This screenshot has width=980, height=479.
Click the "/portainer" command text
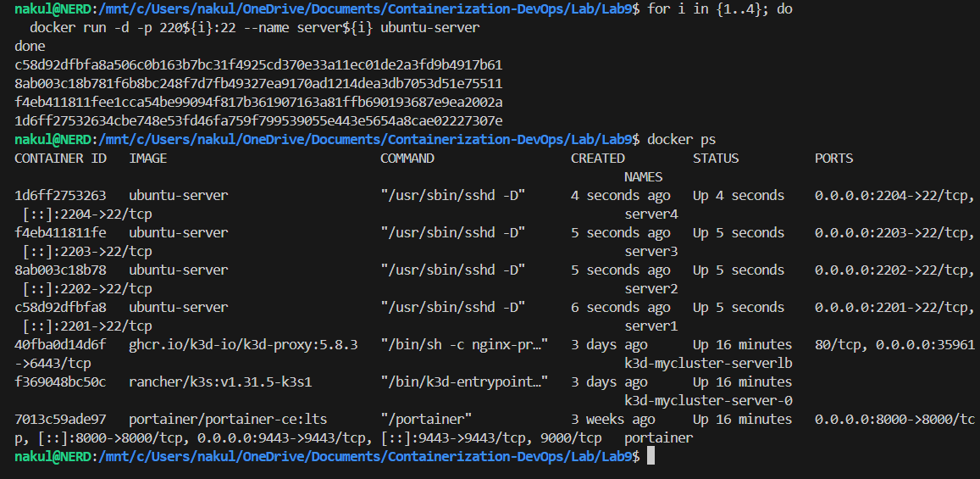(426, 419)
